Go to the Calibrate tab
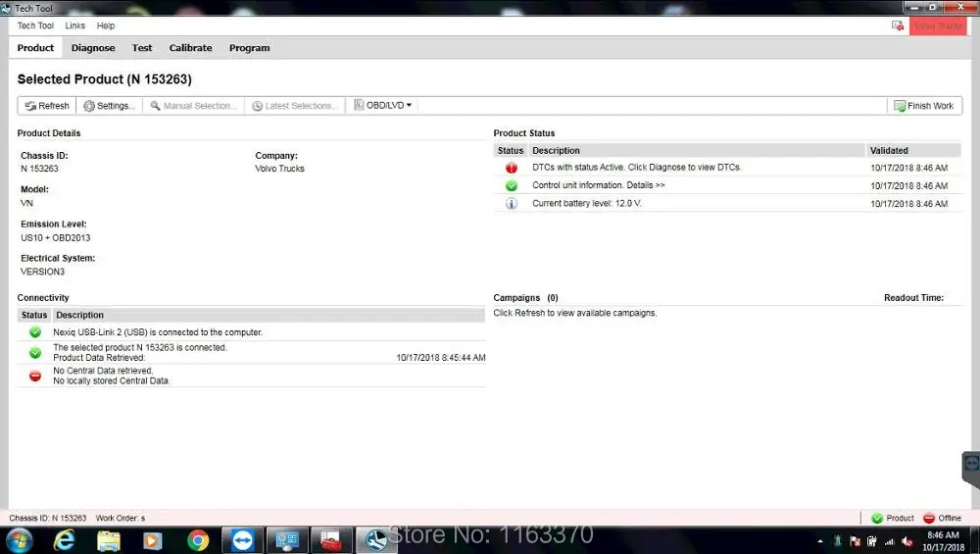The width and height of the screenshot is (980, 554). (x=191, y=47)
